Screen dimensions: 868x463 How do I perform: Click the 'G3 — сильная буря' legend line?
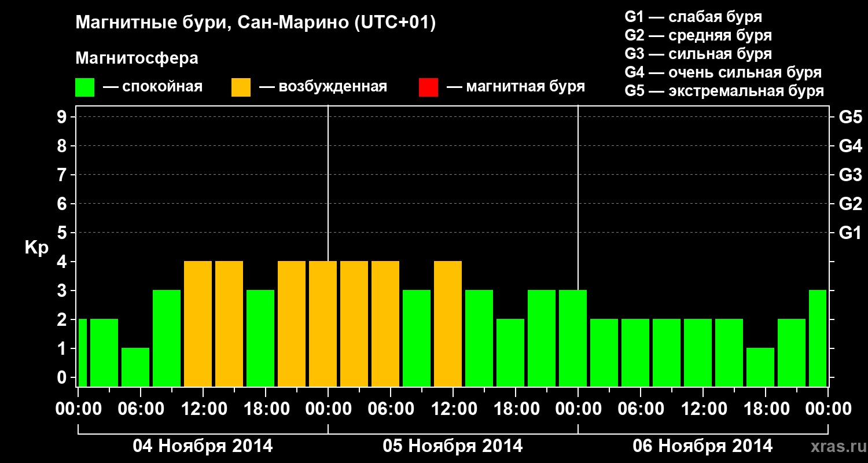[698, 54]
